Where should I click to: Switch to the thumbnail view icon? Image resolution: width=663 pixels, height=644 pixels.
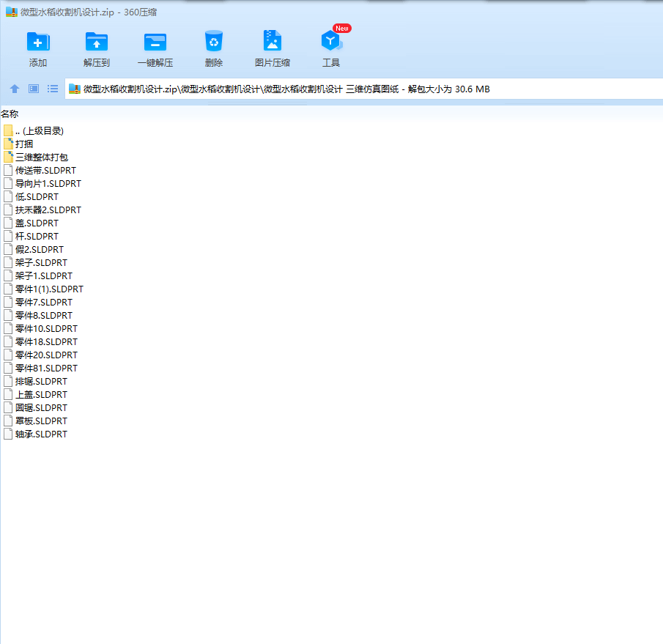coord(34,89)
